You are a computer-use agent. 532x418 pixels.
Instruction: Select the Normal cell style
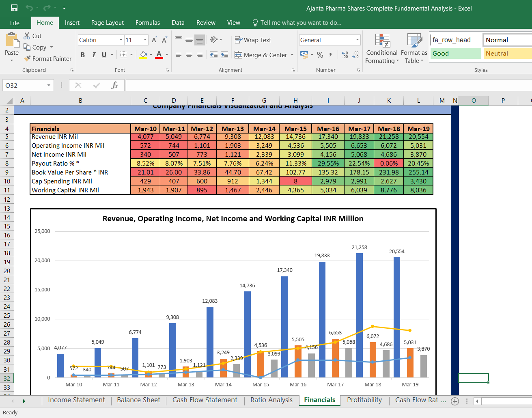(x=508, y=40)
